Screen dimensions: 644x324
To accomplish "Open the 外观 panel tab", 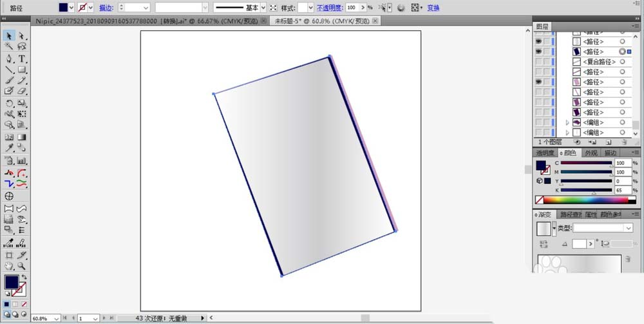I will (x=591, y=153).
